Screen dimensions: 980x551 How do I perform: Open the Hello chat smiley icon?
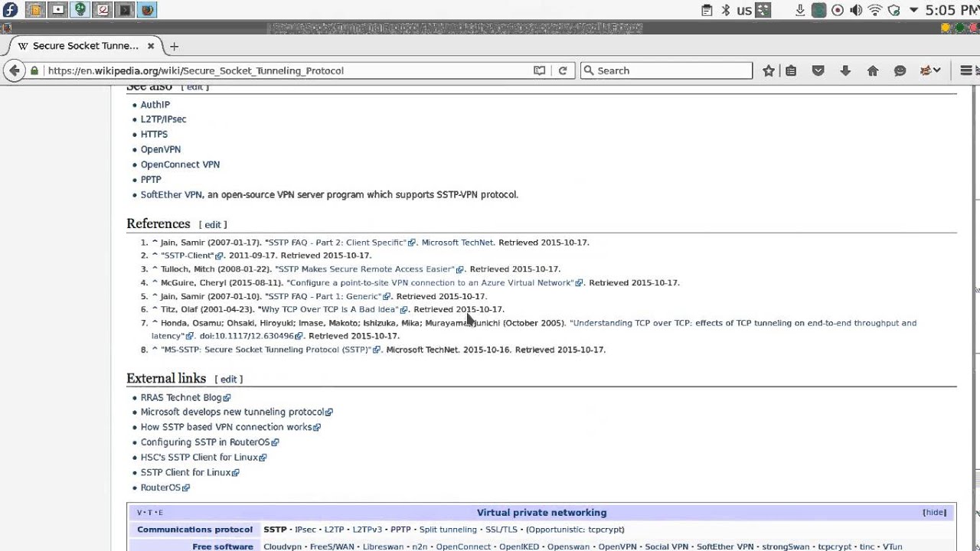tap(900, 70)
